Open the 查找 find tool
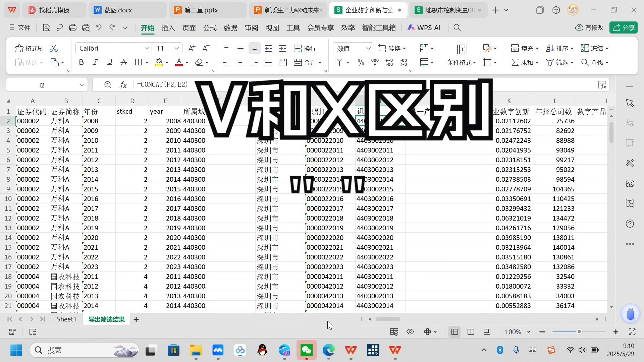Viewport: 644px width, 362px height. pos(594,62)
